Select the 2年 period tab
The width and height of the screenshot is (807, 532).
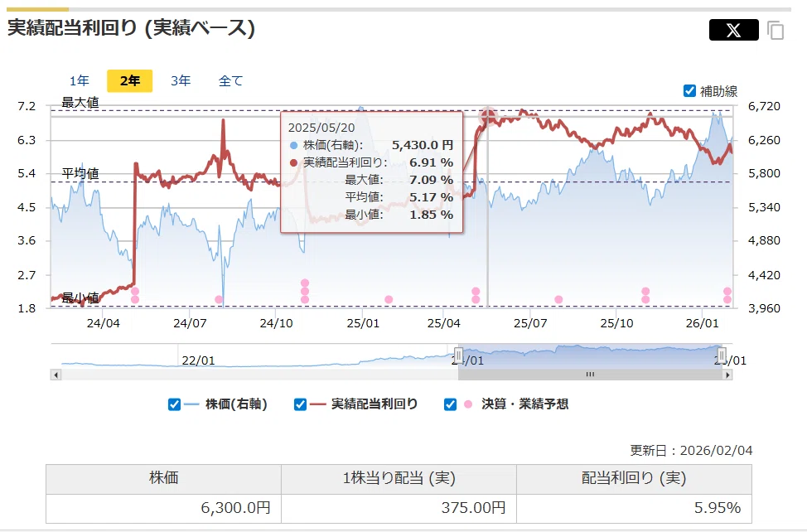tap(130, 80)
